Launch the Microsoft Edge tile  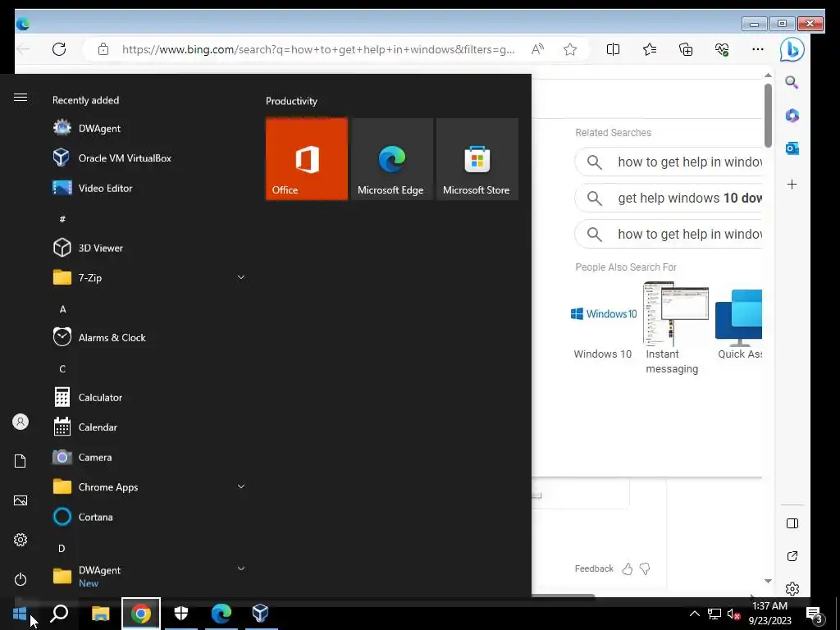[x=392, y=159]
